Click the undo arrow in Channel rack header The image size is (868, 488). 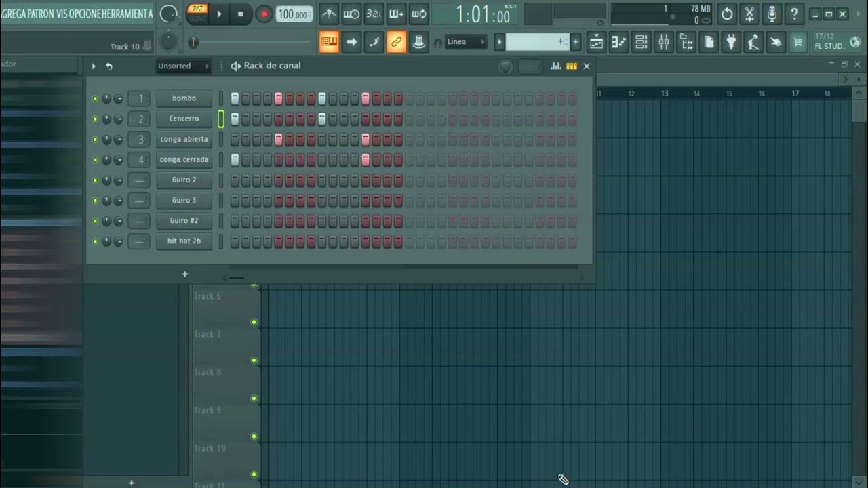pos(109,66)
